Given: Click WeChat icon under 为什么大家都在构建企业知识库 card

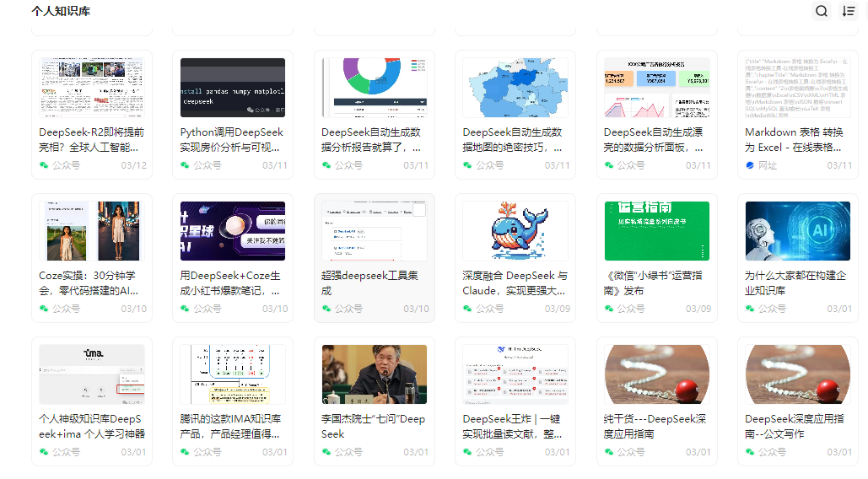Looking at the screenshot, I should [x=750, y=308].
